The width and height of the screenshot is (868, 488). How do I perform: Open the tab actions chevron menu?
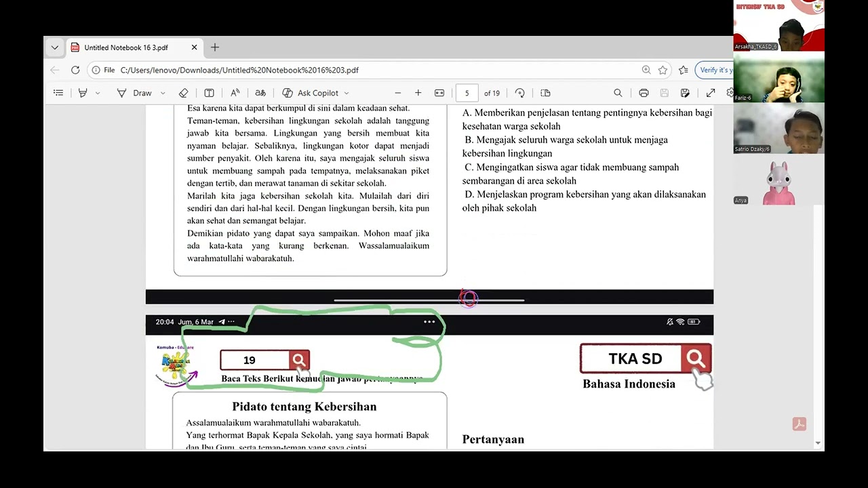pyautogui.click(x=54, y=47)
